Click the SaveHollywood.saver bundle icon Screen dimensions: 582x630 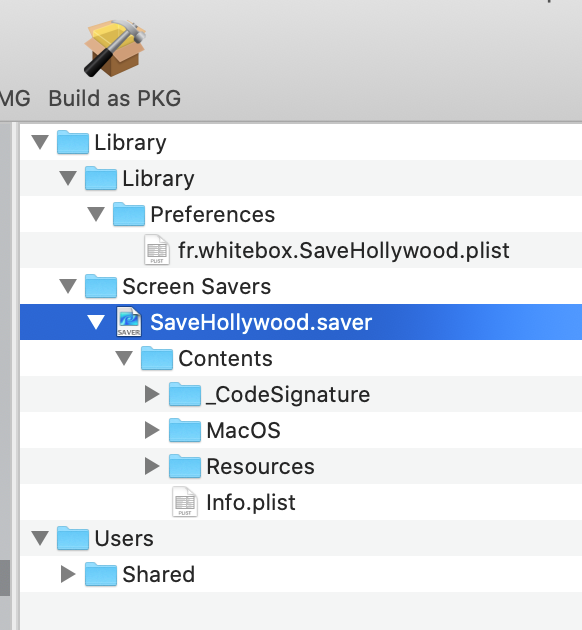click(129, 322)
